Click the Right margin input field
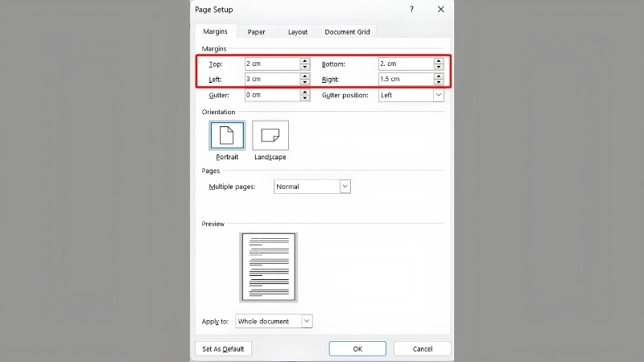This screenshot has height=362, width=644. pyautogui.click(x=406, y=79)
